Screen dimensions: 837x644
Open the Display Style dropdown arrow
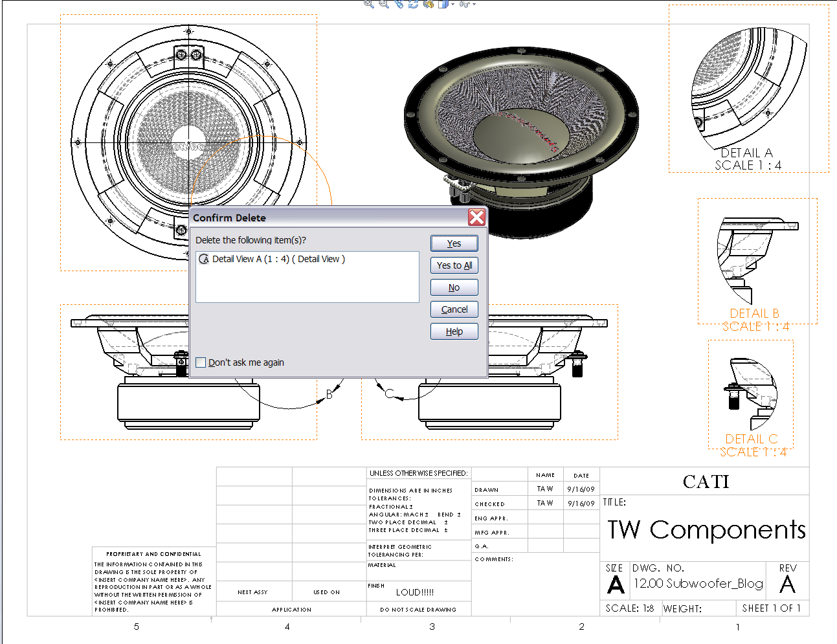[x=452, y=5]
